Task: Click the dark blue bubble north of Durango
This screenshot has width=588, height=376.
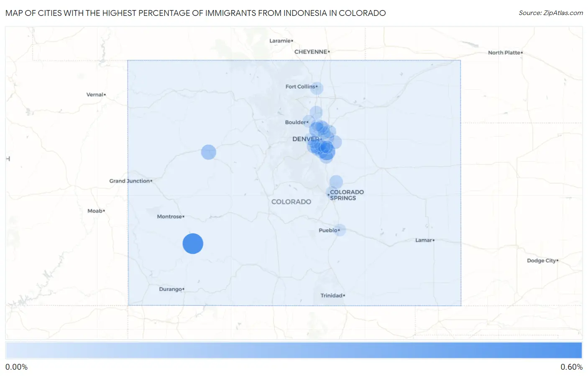Action: pyautogui.click(x=193, y=243)
